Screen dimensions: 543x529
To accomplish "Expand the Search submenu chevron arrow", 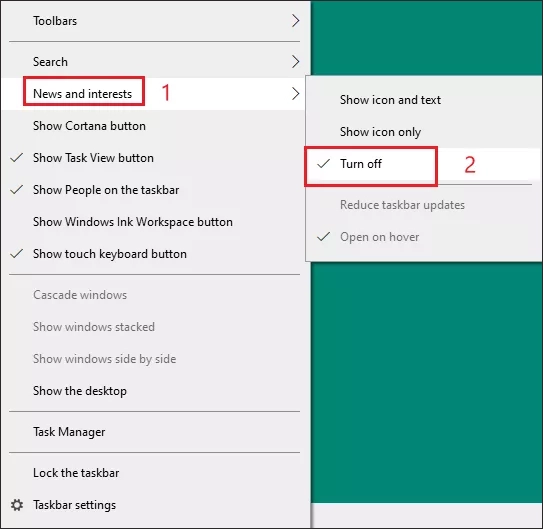I will 295,62.
